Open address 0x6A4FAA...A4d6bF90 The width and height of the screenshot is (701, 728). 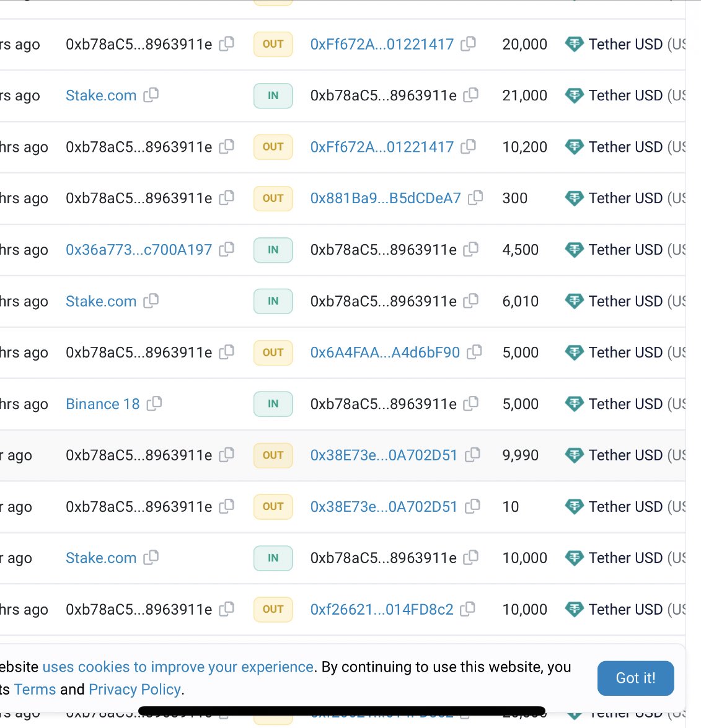[385, 353]
